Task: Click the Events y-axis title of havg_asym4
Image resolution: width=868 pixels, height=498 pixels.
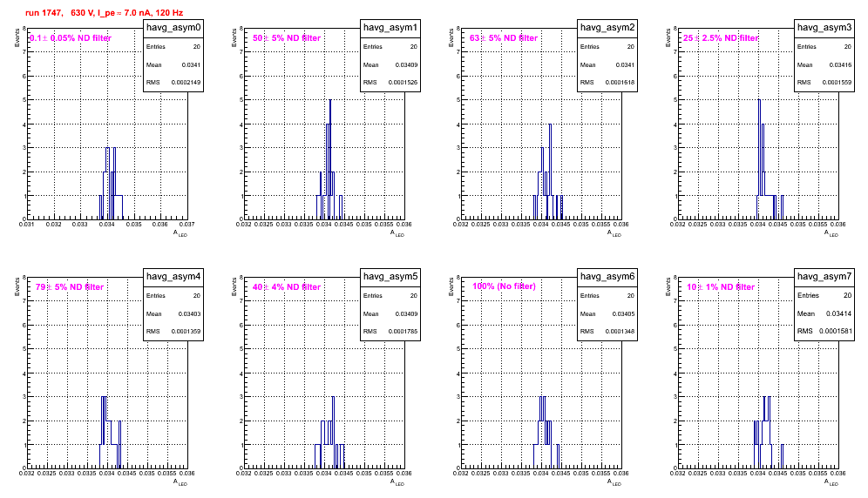Action: tap(17, 287)
